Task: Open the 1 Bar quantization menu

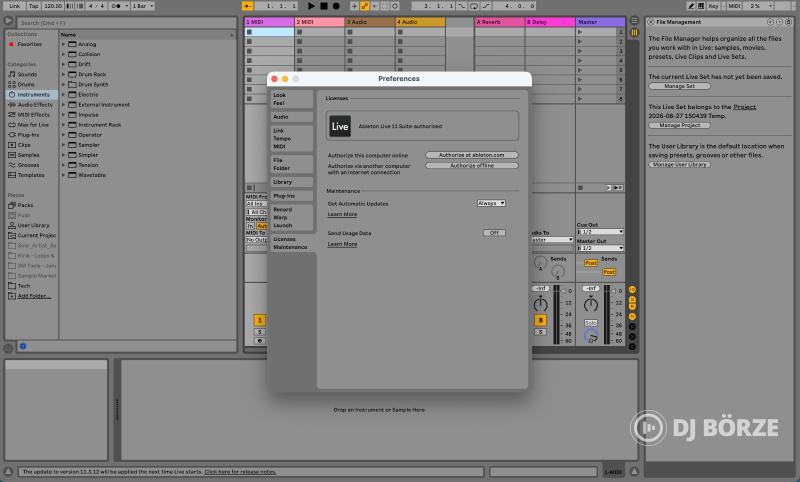Action: (143, 6)
